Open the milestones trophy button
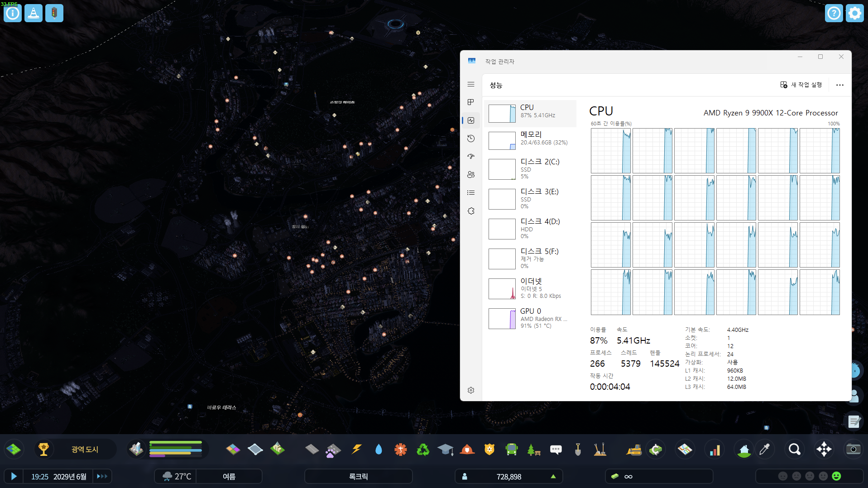868x488 pixels. [x=44, y=449]
